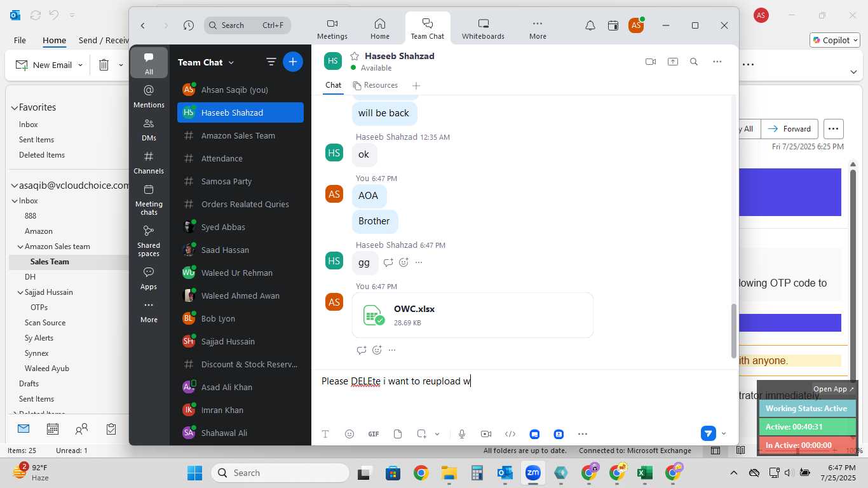
Task: Collapse Favorites folder group in Outlook
Action: 14,107
